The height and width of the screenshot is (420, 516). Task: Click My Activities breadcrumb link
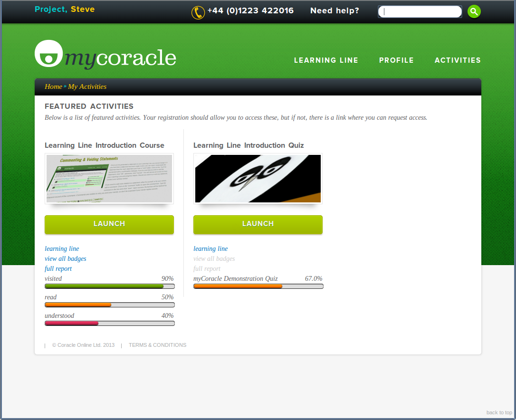pos(87,86)
